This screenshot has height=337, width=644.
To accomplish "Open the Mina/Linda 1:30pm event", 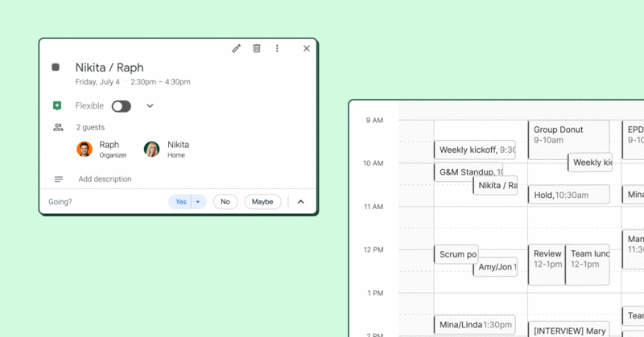I will (x=475, y=325).
